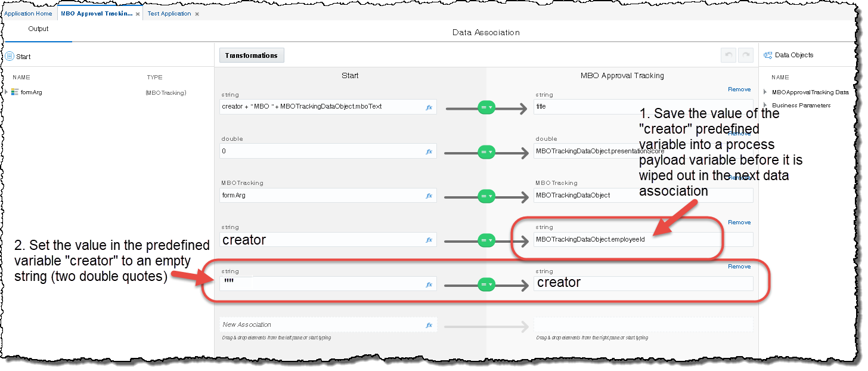The height and width of the screenshot is (371, 868).
Task: Open operator dropdown for employeeId association
Action: (x=487, y=240)
